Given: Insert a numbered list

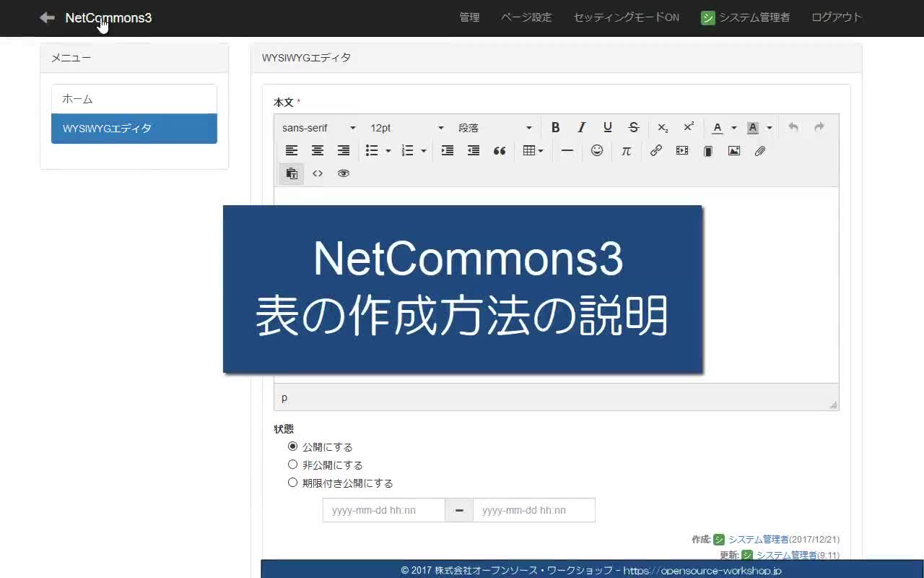Looking at the screenshot, I should point(407,151).
